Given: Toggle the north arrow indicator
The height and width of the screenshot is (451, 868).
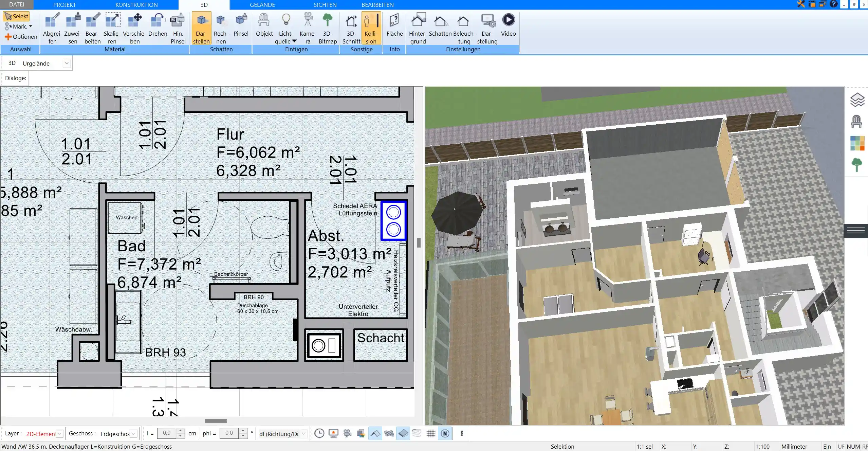Looking at the screenshot, I should (x=445, y=433).
